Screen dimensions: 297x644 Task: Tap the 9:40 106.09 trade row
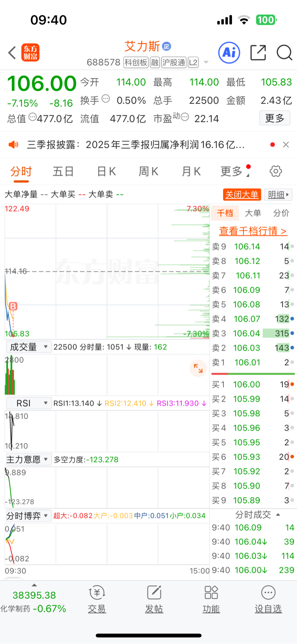[253, 527]
